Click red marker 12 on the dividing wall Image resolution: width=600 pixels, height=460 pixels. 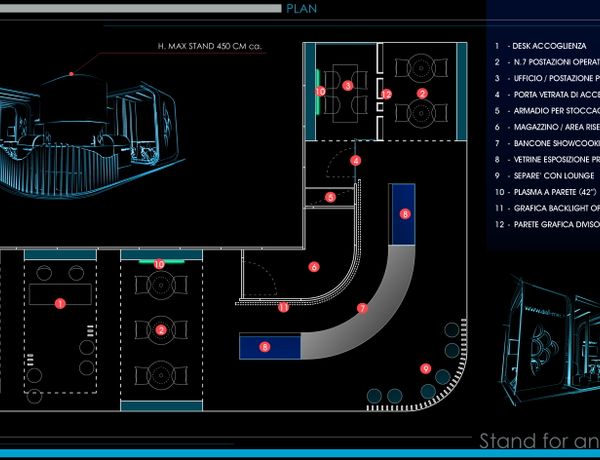coord(386,94)
